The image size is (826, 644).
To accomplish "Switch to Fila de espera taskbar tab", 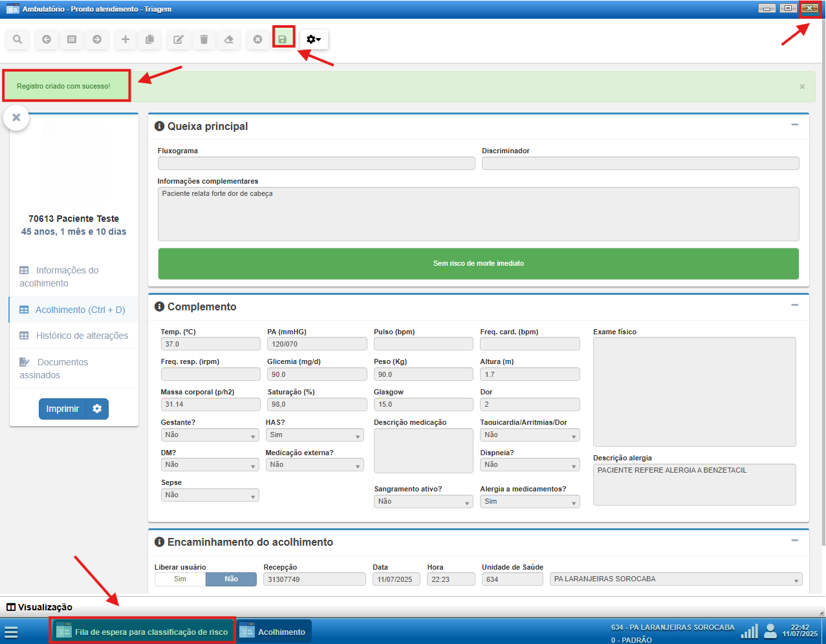I will [143, 632].
